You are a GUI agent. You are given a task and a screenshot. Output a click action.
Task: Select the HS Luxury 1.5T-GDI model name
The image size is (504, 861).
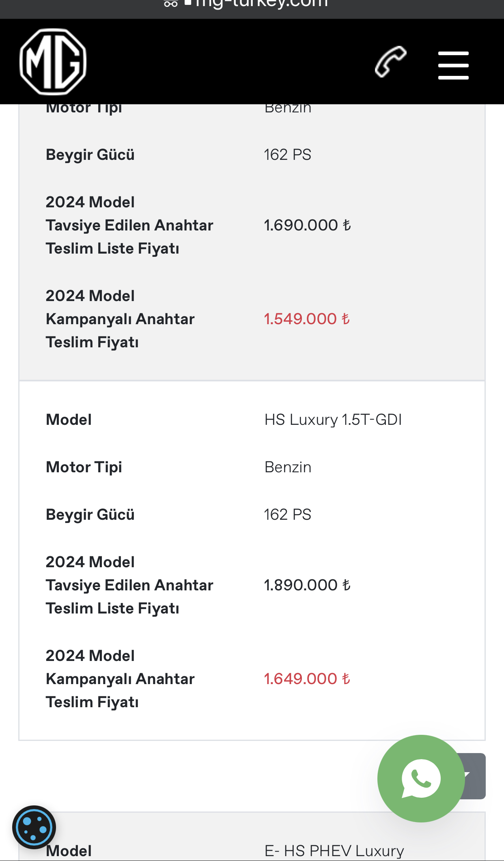click(x=333, y=420)
